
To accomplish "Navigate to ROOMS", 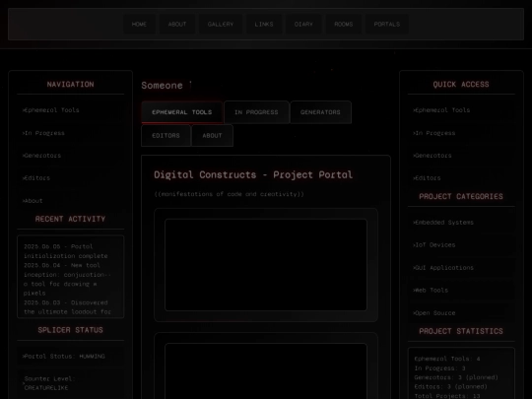I will tap(344, 24).
